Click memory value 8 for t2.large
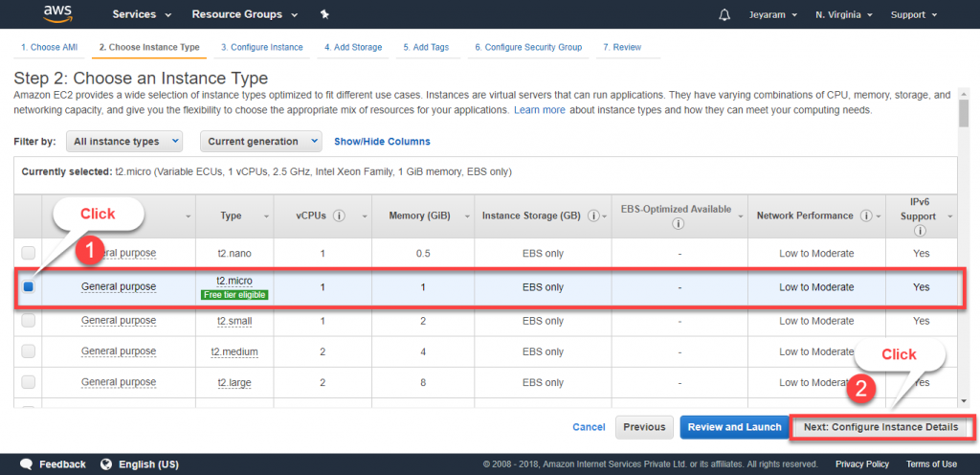 [x=423, y=382]
